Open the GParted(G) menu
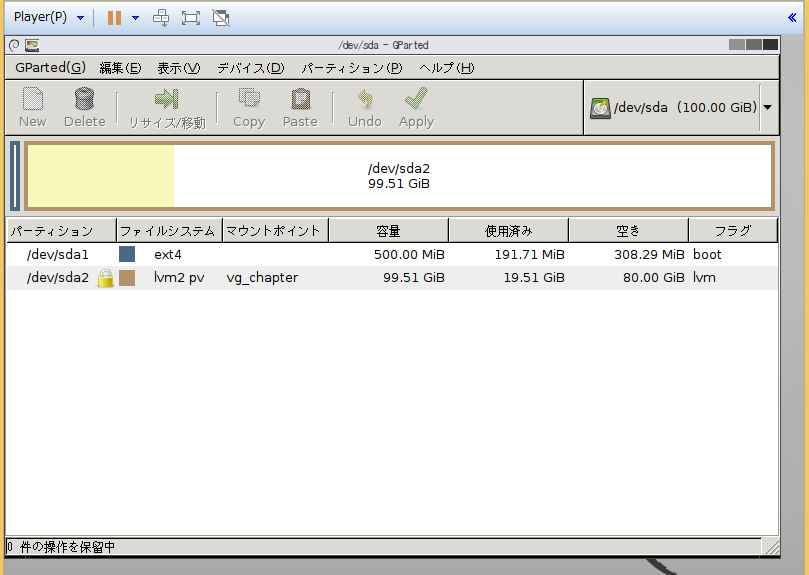 (x=51, y=68)
